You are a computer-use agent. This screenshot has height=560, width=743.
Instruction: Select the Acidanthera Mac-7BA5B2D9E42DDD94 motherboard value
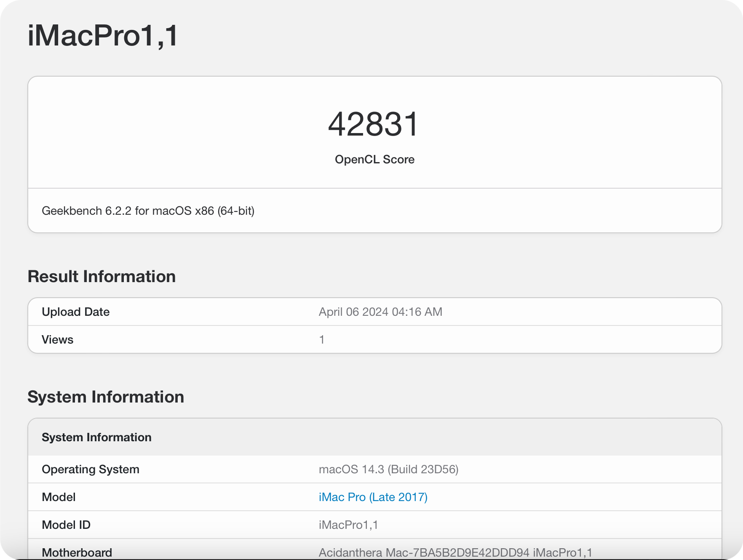point(455,552)
